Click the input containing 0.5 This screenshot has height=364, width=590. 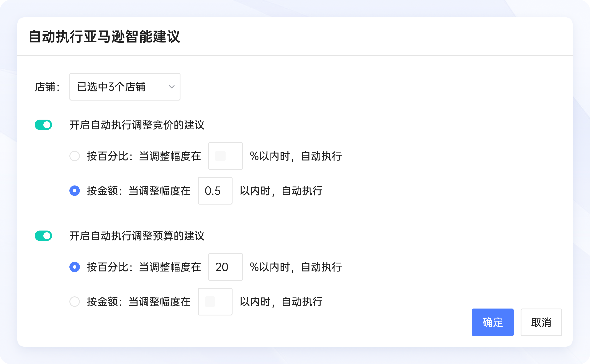pyautogui.click(x=215, y=191)
